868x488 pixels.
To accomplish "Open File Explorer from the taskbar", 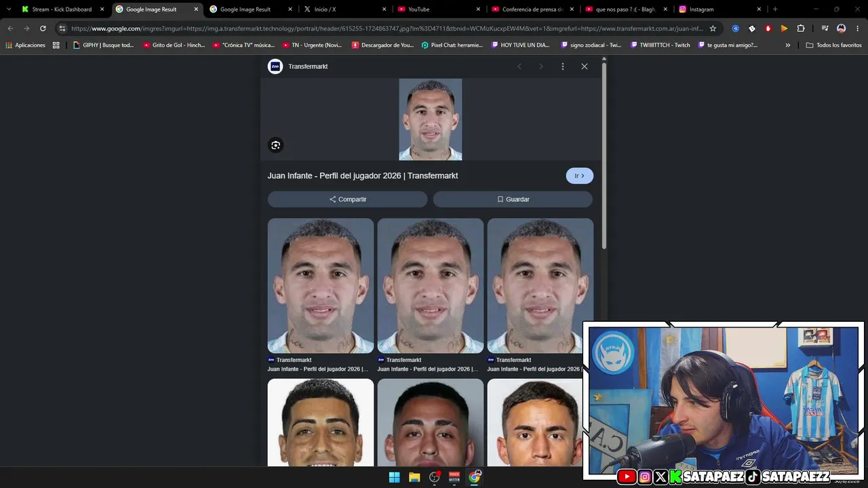I will [x=414, y=477].
